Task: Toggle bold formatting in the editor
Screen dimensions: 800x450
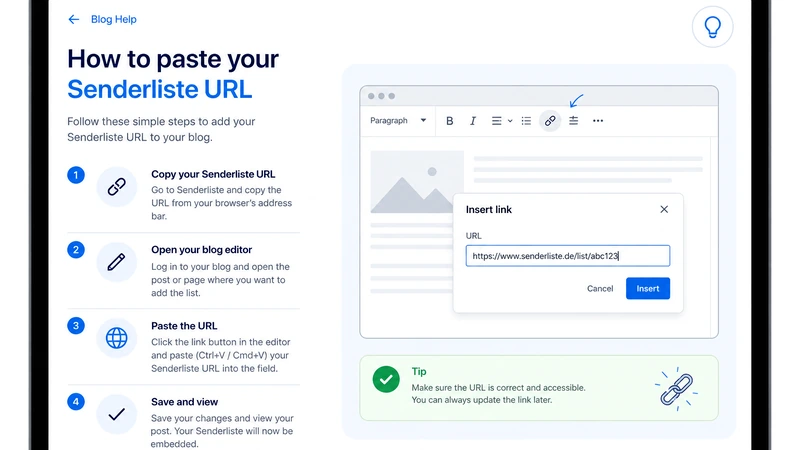Action: (449, 121)
